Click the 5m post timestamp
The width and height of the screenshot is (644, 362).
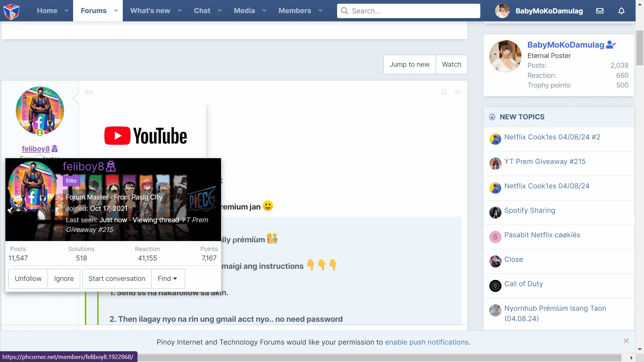pos(89,92)
